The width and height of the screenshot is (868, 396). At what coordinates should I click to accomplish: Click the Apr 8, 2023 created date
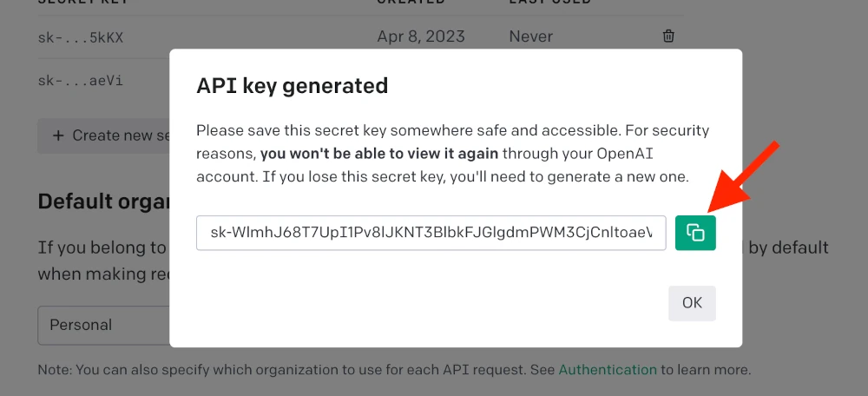coord(421,36)
